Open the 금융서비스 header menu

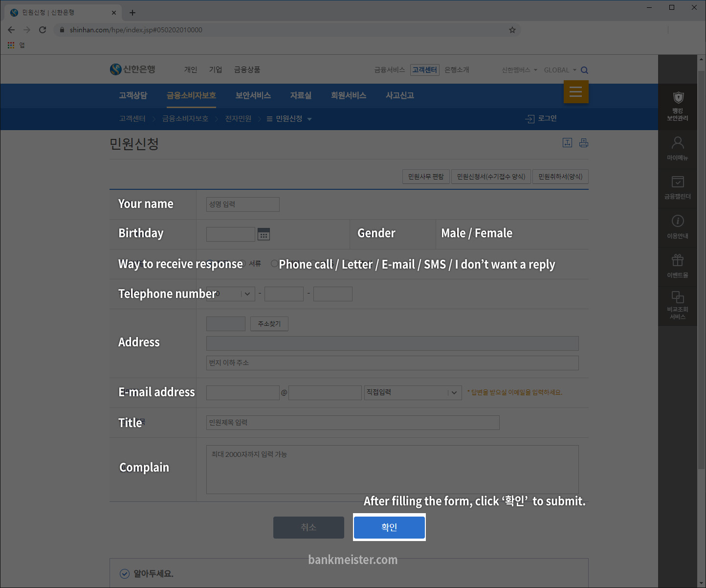click(390, 70)
